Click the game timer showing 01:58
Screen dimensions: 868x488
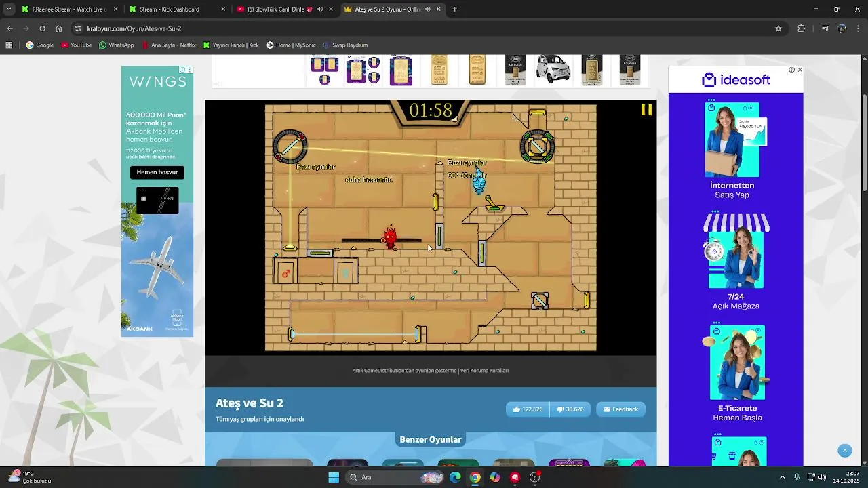[x=431, y=110]
